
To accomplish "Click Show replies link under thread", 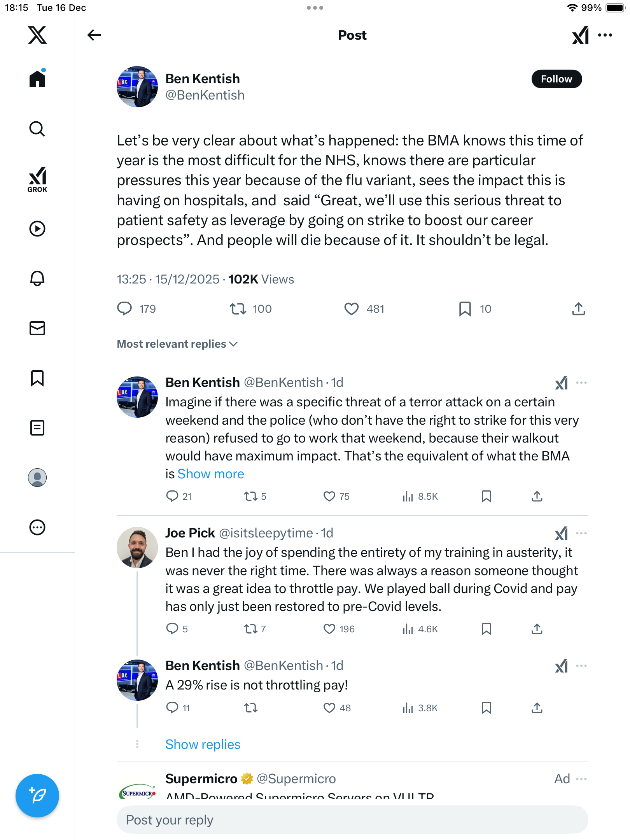I will 203,744.
